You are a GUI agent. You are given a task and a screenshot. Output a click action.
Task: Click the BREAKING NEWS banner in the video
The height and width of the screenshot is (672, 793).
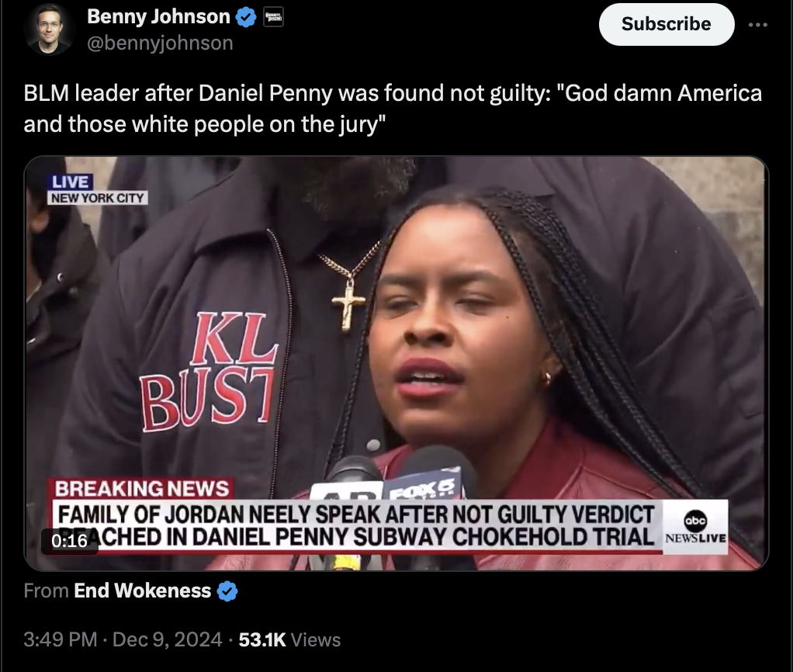click(x=141, y=488)
